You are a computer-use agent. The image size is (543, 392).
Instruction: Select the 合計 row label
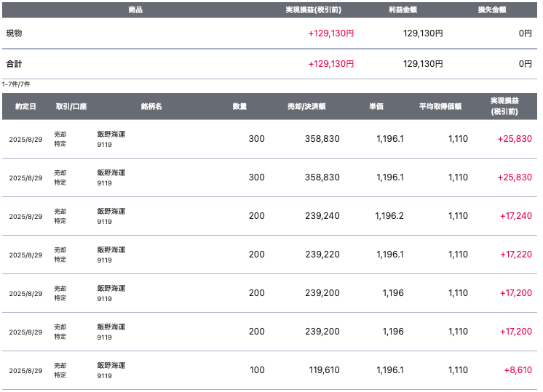coord(15,64)
